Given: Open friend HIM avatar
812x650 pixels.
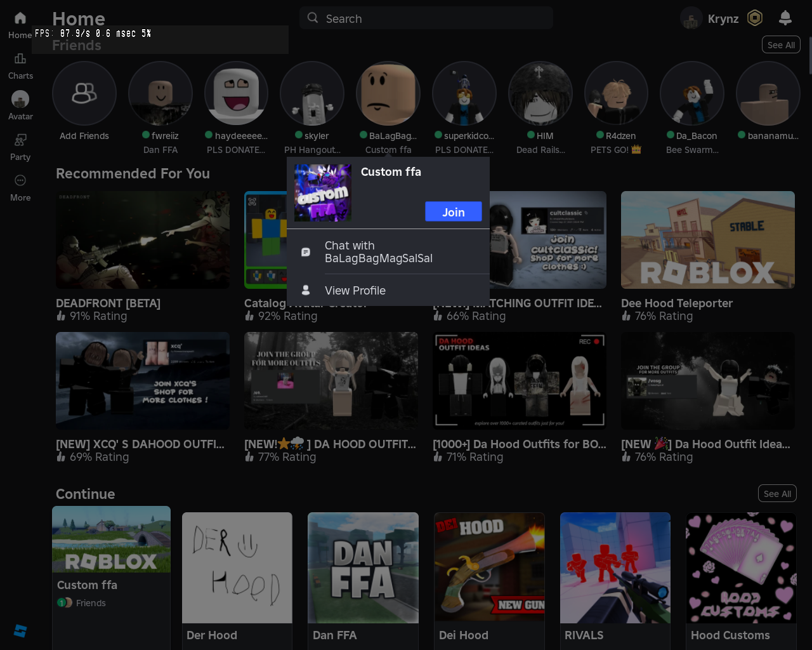Looking at the screenshot, I should pos(540,93).
